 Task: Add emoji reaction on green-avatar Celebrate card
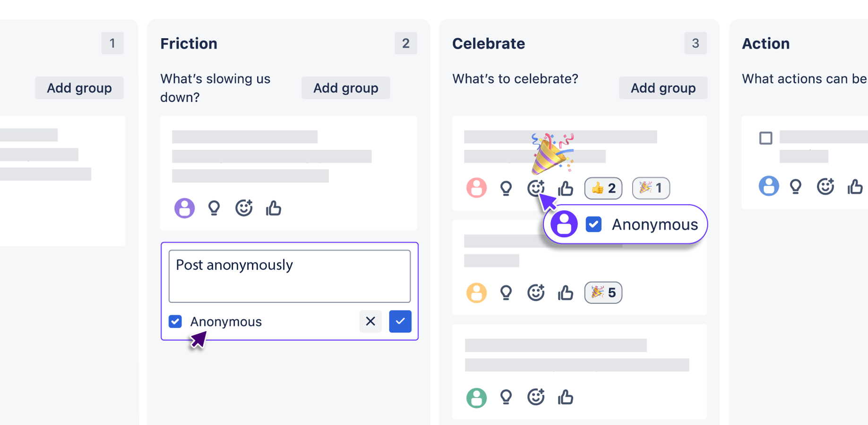[536, 397]
